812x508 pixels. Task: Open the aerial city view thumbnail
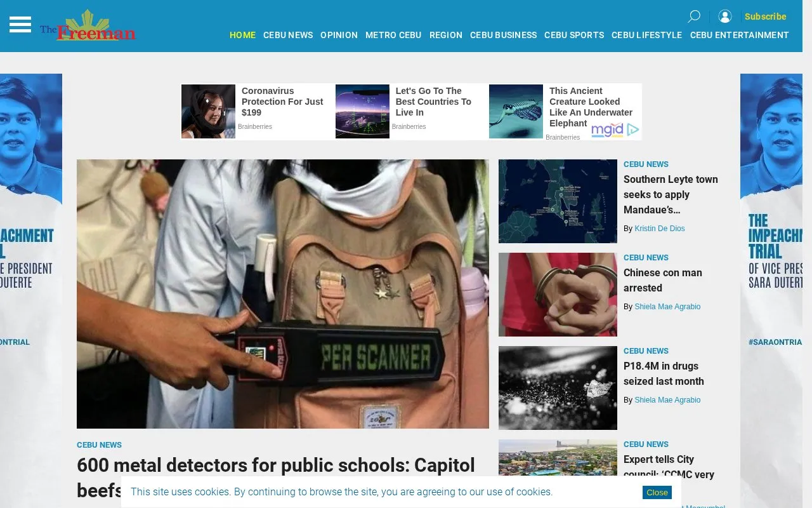pyautogui.click(x=558, y=458)
